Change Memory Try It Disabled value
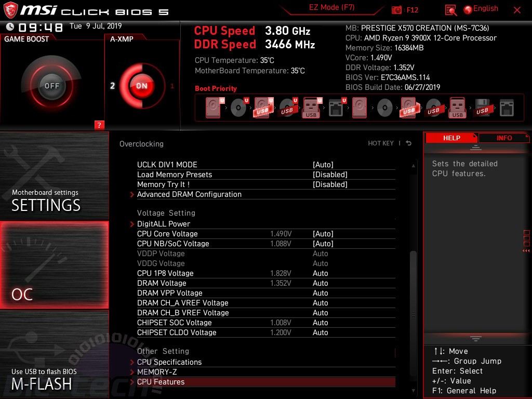Screen dimensions: 532x399 click(x=330, y=184)
